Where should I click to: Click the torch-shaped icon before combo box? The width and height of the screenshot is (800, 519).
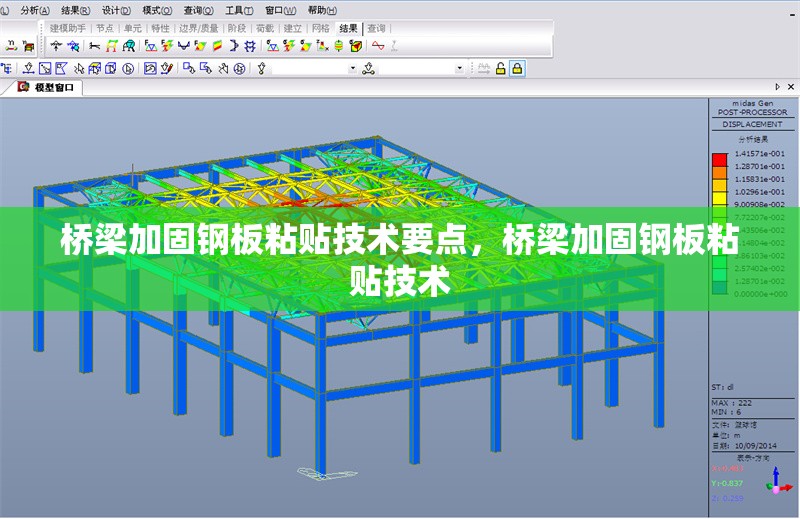click(262, 68)
